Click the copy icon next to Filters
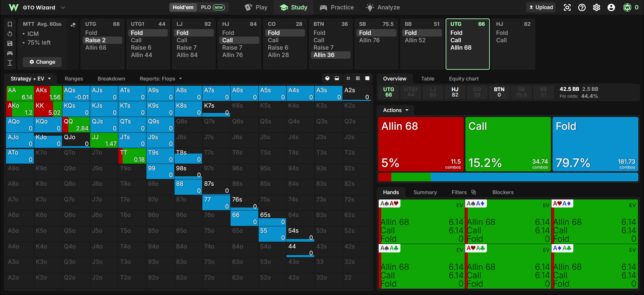The width and height of the screenshot is (644, 295). (473, 192)
